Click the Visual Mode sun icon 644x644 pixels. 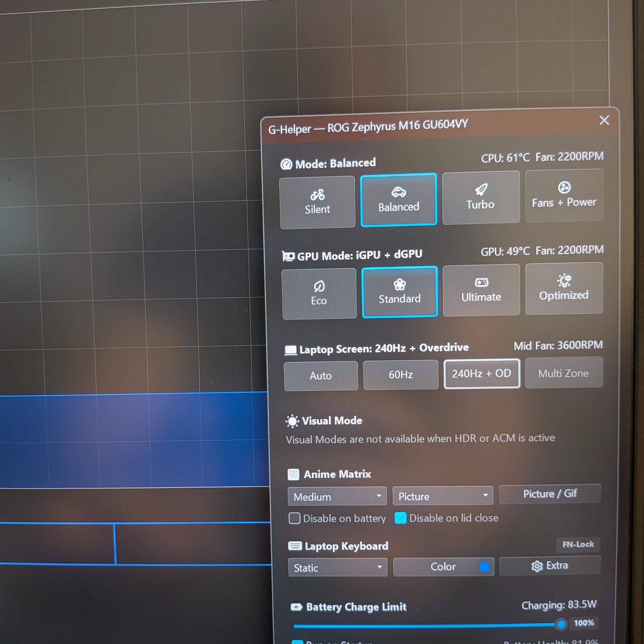pos(292,421)
